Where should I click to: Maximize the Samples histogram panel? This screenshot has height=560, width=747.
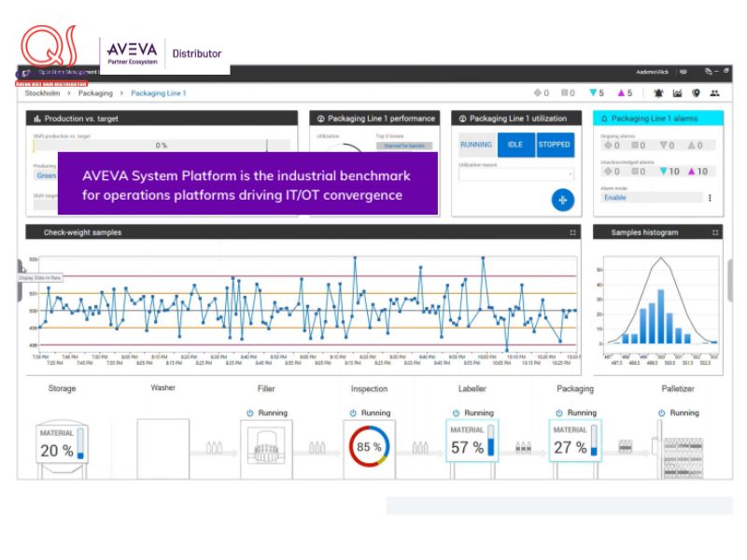[x=715, y=232]
